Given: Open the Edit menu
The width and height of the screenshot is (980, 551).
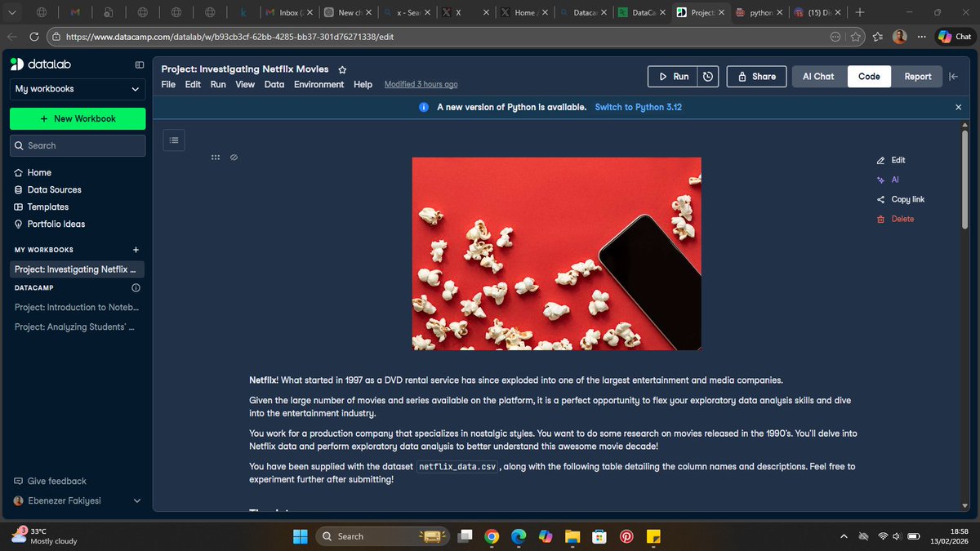Looking at the screenshot, I should 193,84.
